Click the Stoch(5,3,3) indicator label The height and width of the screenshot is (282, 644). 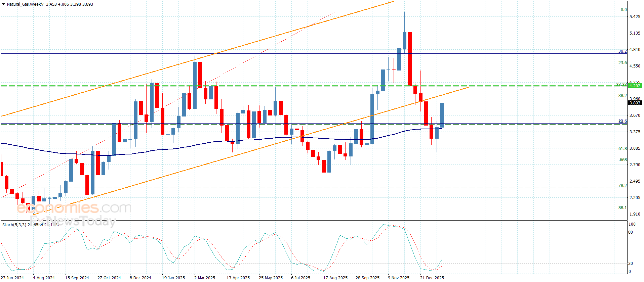pyautogui.click(x=14, y=225)
